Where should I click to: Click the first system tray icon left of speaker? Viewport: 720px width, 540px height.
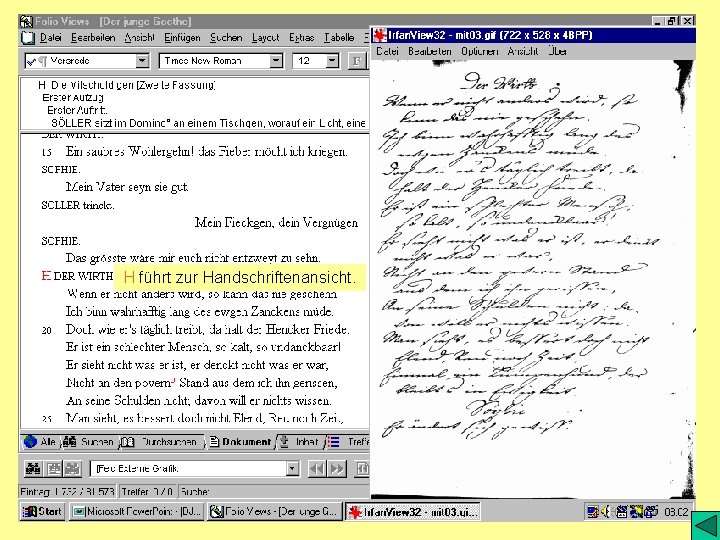pyautogui.click(x=593, y=512)
